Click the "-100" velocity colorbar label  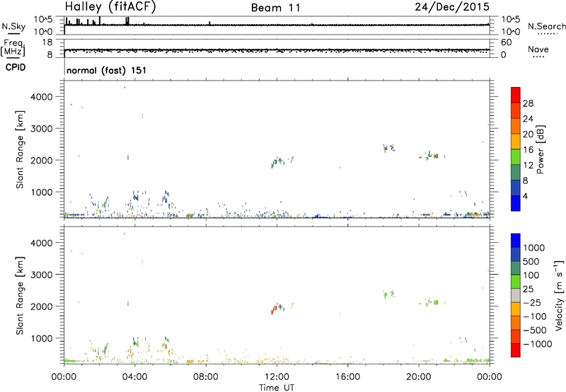[535, 316]
